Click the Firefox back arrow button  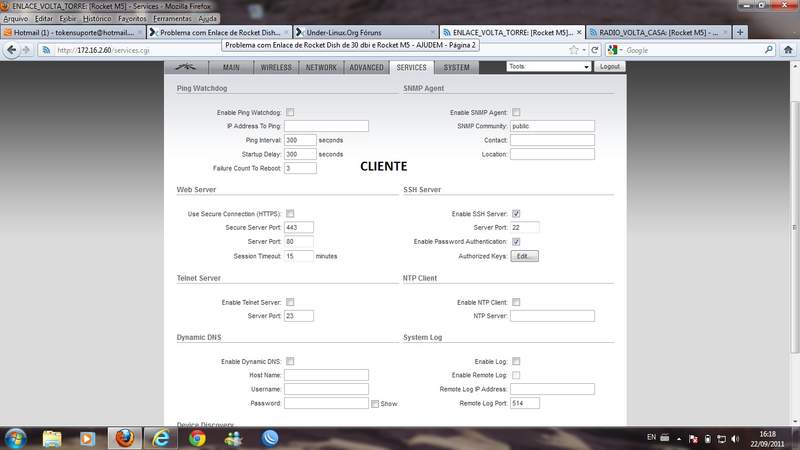[x=11, y=50]
